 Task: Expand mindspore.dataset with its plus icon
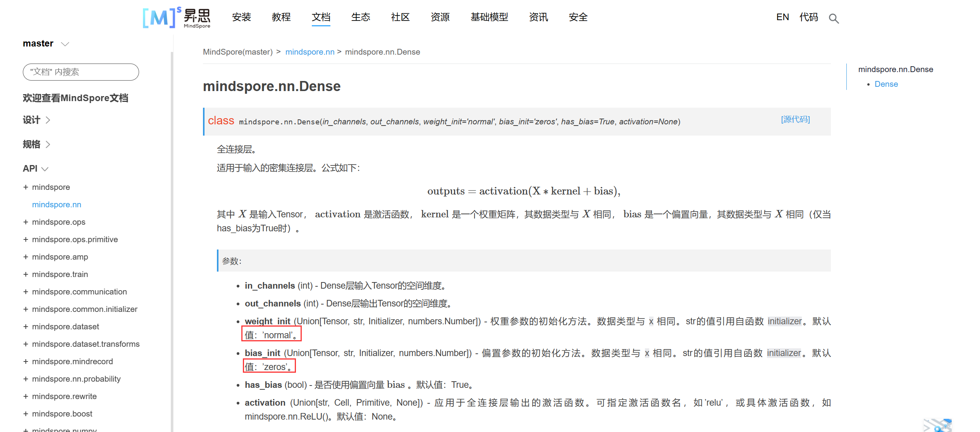[26, 327]
